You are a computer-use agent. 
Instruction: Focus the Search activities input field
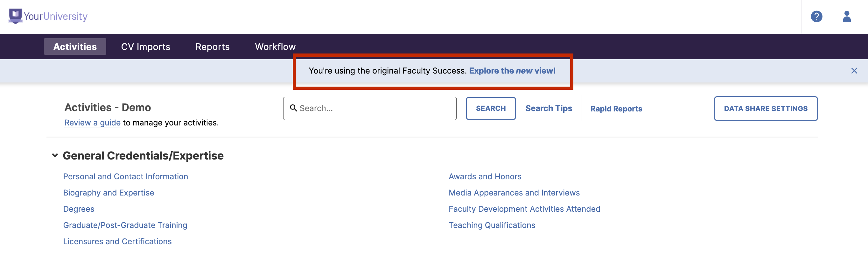(x=370, y=108)
